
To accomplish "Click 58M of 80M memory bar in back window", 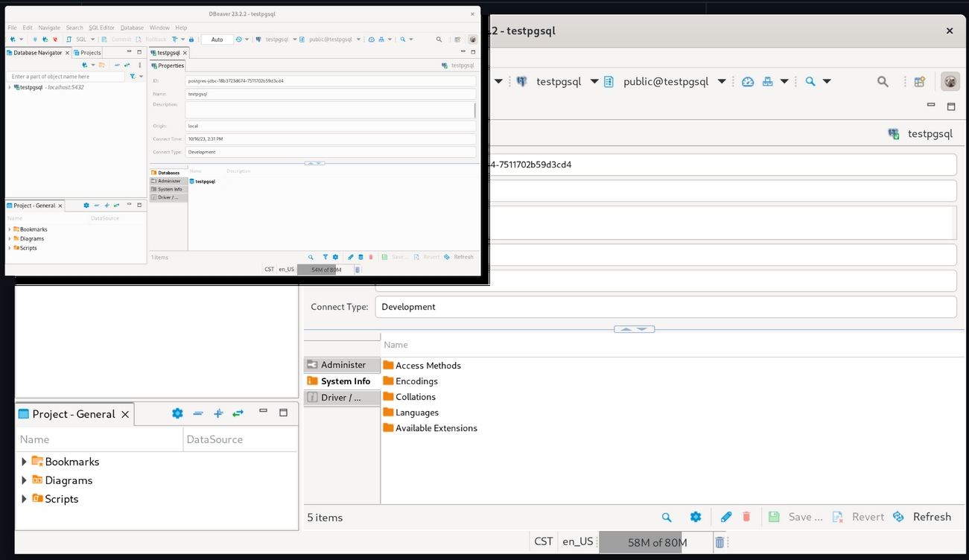I will pos(656,542).
